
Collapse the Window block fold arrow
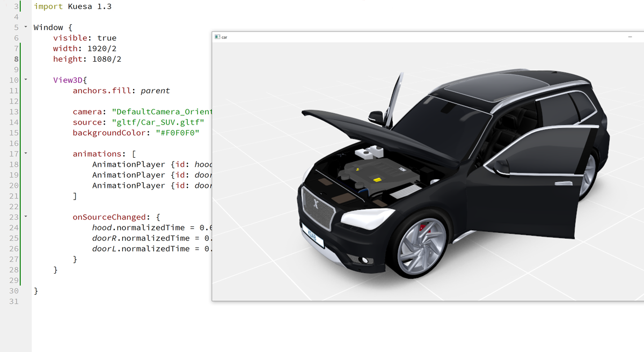(25, 27)
